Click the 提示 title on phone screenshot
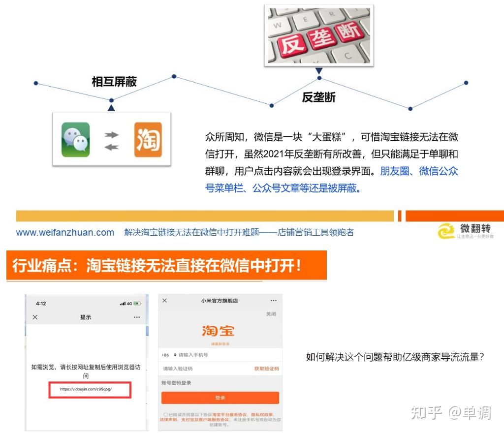This screenshot has width=504, height=434. coord(86,317)
